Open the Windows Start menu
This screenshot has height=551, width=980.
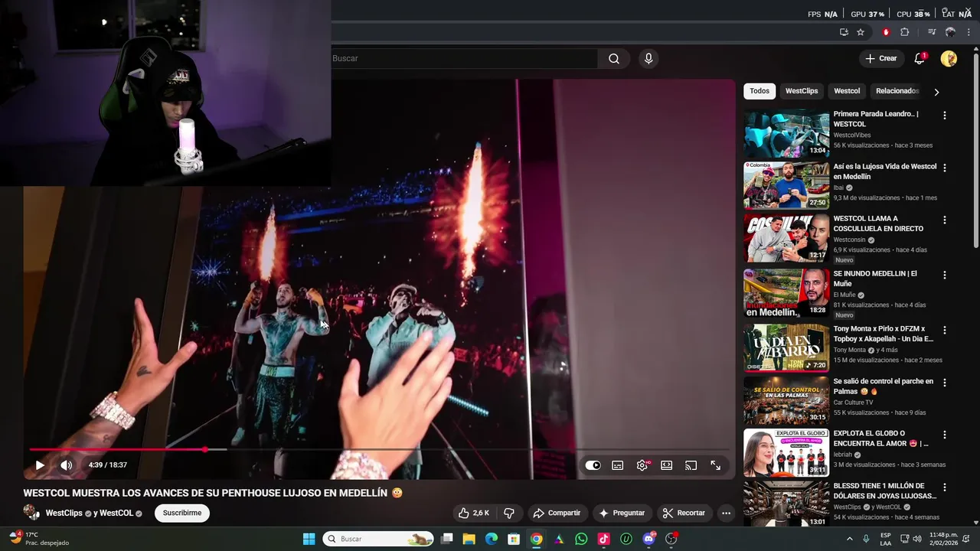coord(309,539)
